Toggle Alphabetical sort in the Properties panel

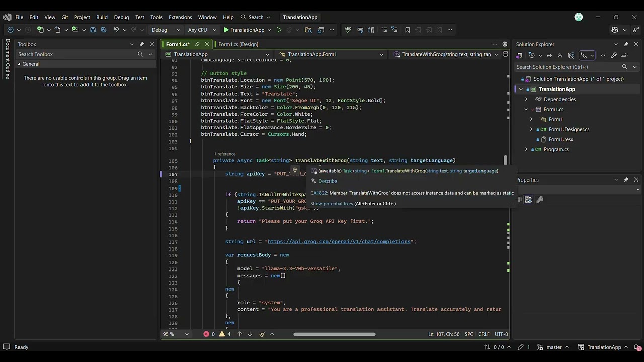click(528, 199)
